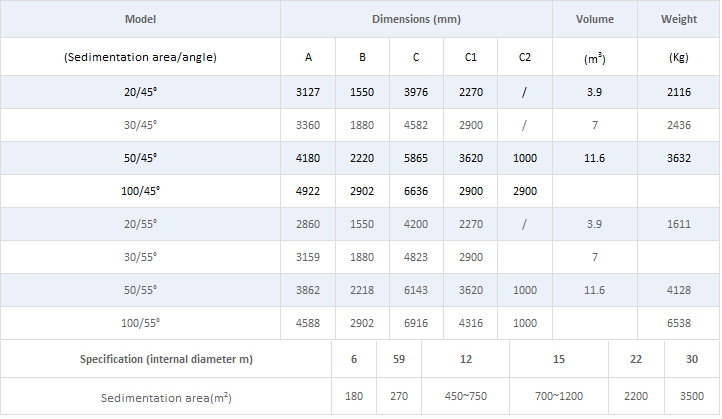The width and height of the screenshot is (722, 419).
Task: Select the weight value 4128
Action: click(x=679, y=290)
